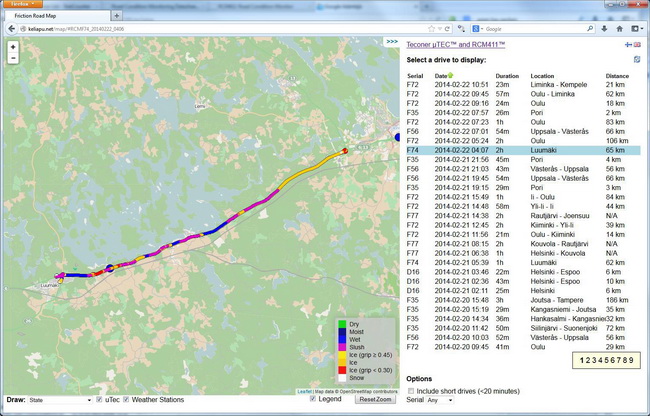This screenshot has width=650, height=416.
Task: Select the Kouvola - Rautjärvi drive
Action: (x=523, y=244)
